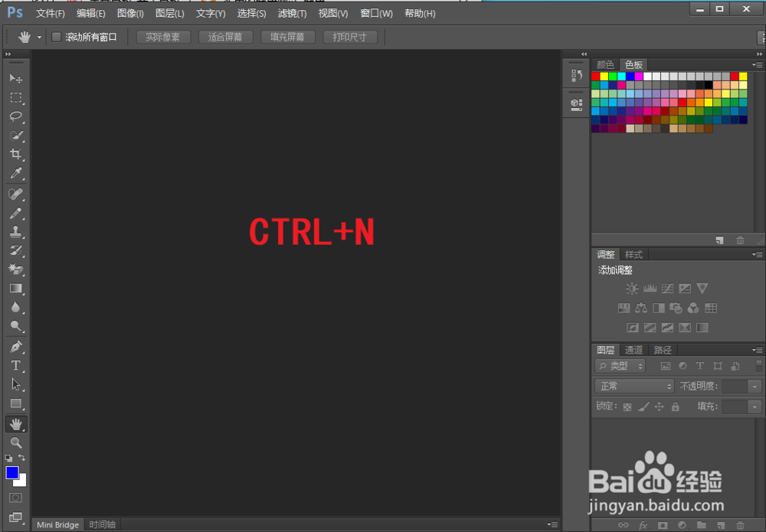Select the Dodge tool
The image size is (766, 532).
[x=15, y=326]
